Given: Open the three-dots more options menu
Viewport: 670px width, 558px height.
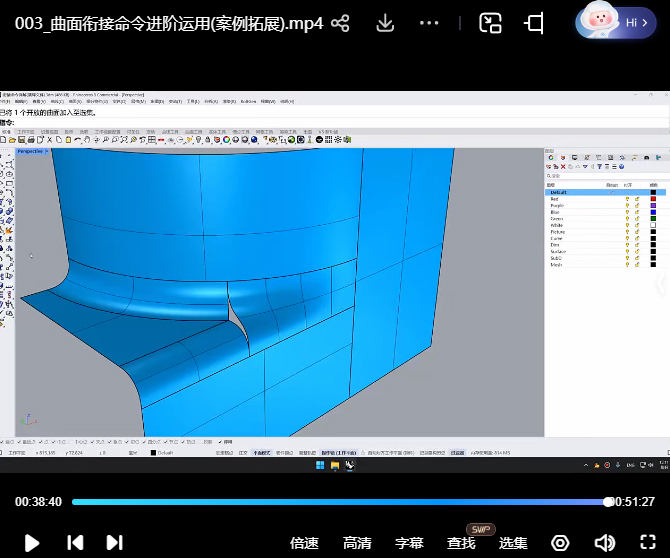Looking at the screenshot, I should (x=429, y=23).
